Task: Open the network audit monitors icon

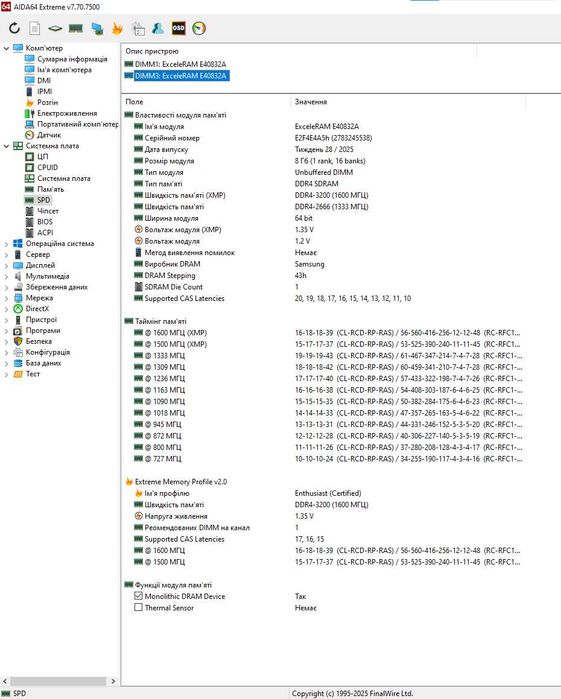Action: [x=97, y=29]
